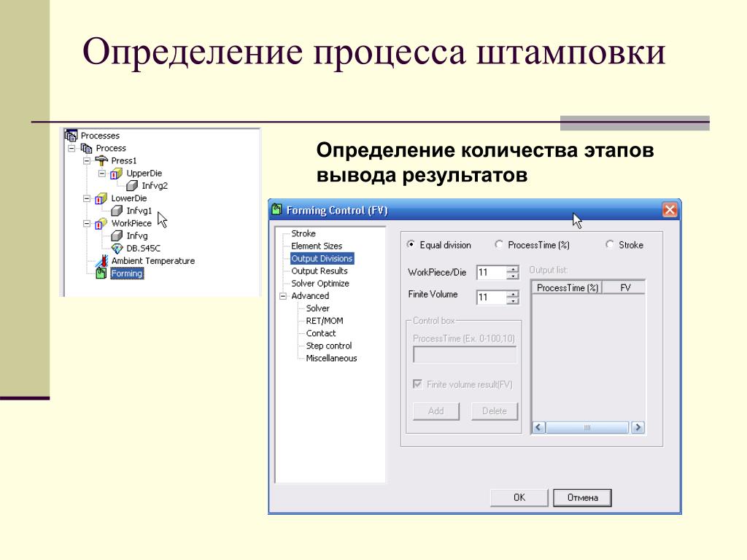Screen dimensions: 747x560
Task: Click the Infvg1 mesh icon
Action: pos(117,211)
